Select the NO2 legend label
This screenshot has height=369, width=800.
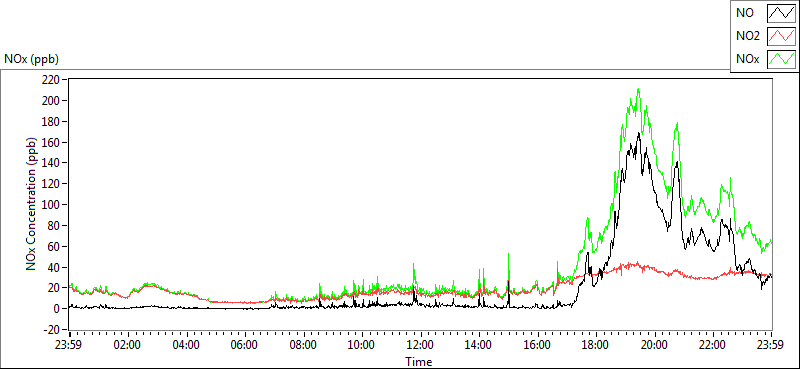[x=748, y=36]
